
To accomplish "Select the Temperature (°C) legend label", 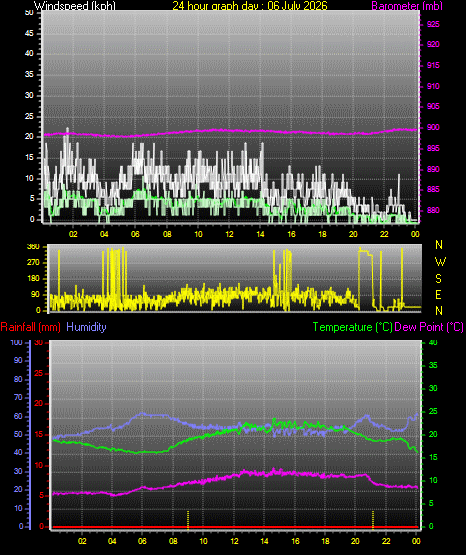I will click(352, 327).
